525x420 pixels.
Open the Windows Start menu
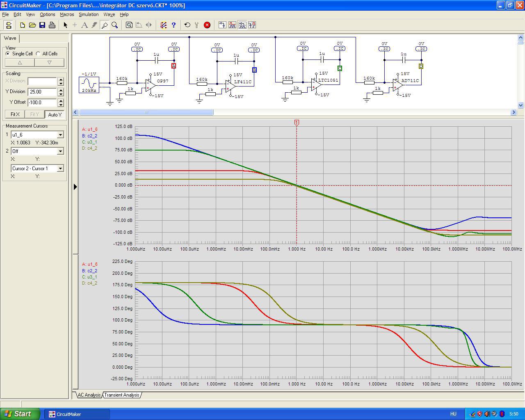(20, 414)
